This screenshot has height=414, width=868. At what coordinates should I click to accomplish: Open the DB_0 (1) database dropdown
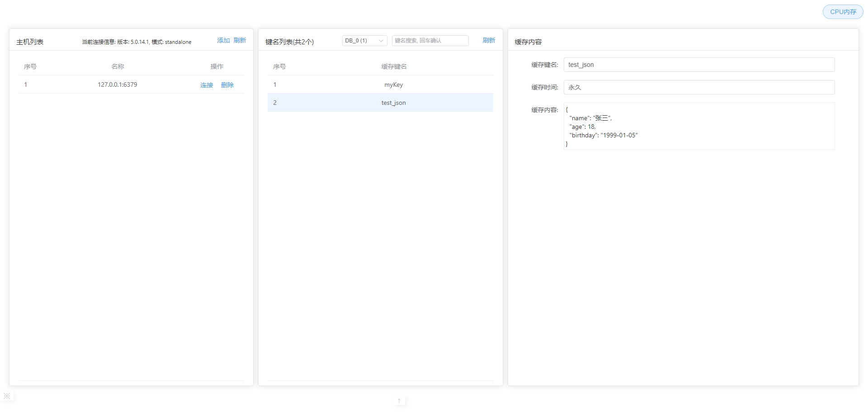(360, 41)
